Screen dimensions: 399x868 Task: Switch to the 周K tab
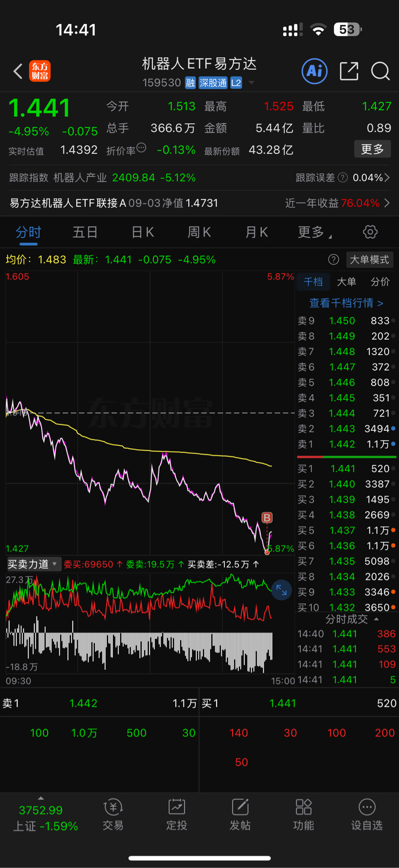coord(199,232)
